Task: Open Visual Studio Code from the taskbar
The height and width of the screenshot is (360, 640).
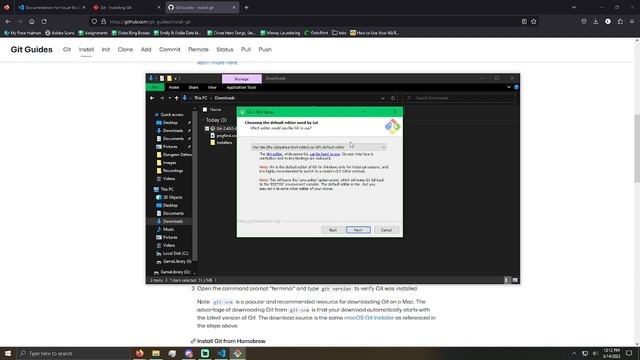Action: [x=221, y=353]
